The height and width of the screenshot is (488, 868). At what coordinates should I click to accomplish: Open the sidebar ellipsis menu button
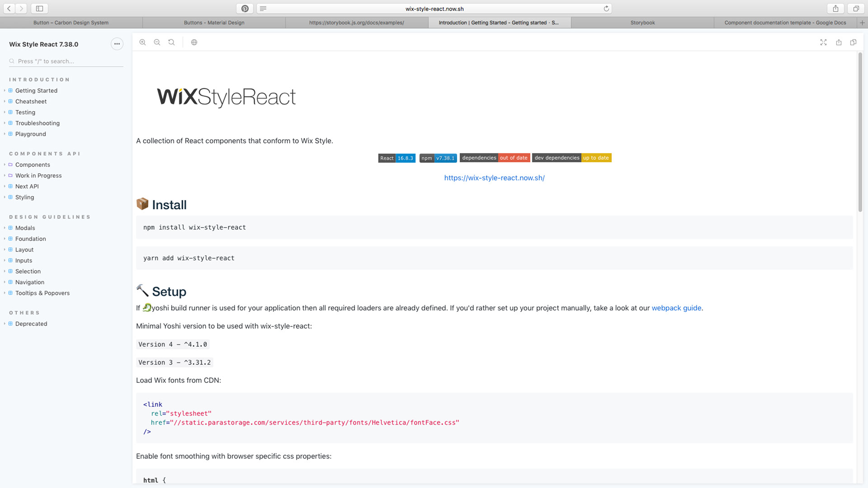click(x=117, y=44)
